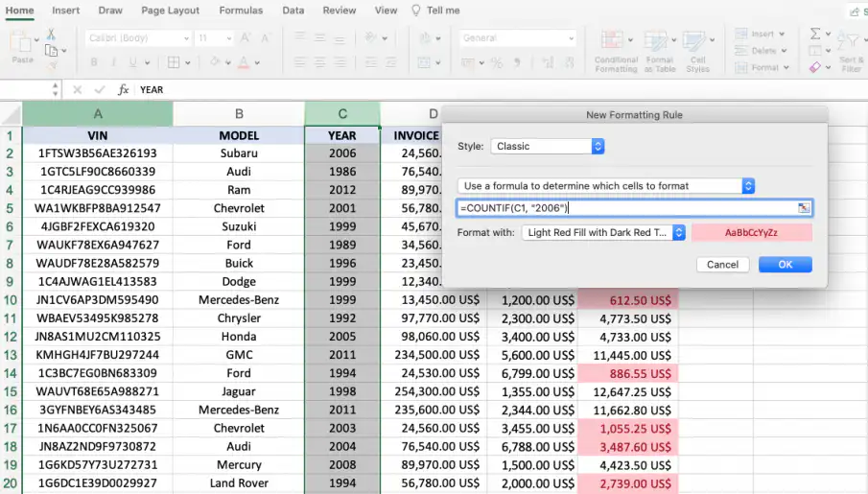Click the fx insert function icon

[x=123, y=90]
